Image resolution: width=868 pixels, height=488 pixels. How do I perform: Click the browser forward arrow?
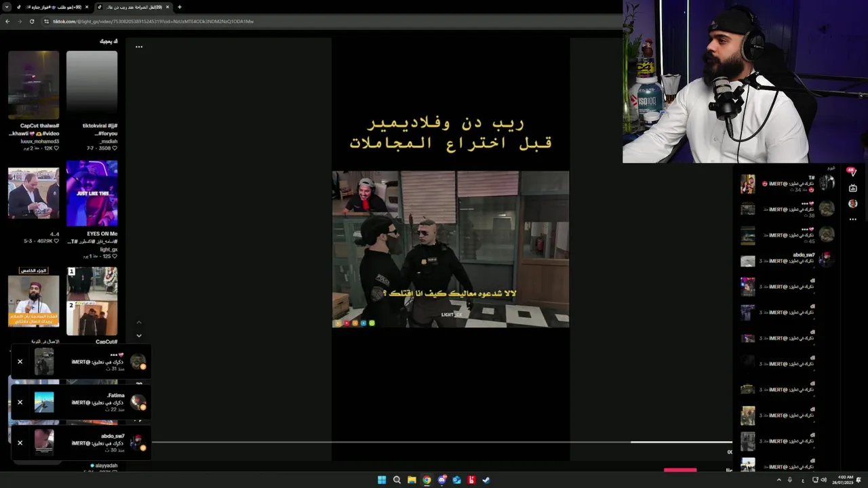[19, 21]
